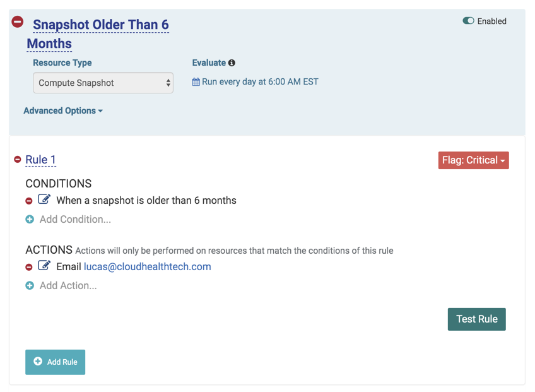Click the plus icon for Add Condition
This screenshot has height=392, width=535.
click(x=30, y=220)
